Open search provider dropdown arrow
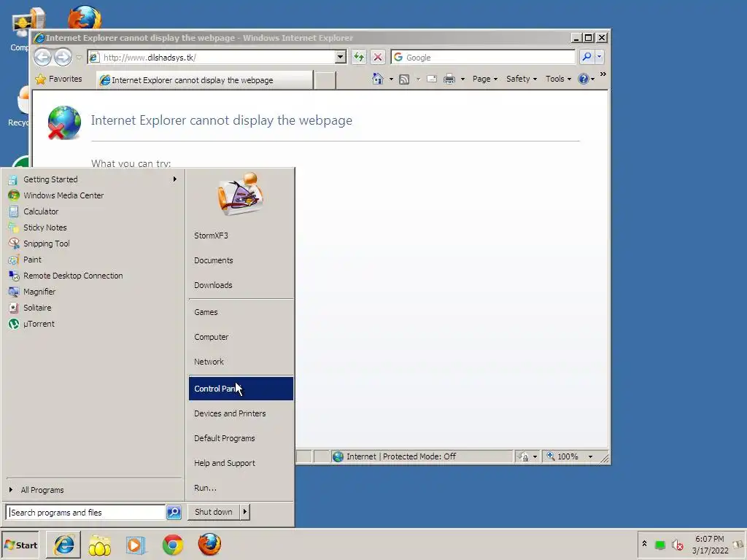 coord(600,57)
